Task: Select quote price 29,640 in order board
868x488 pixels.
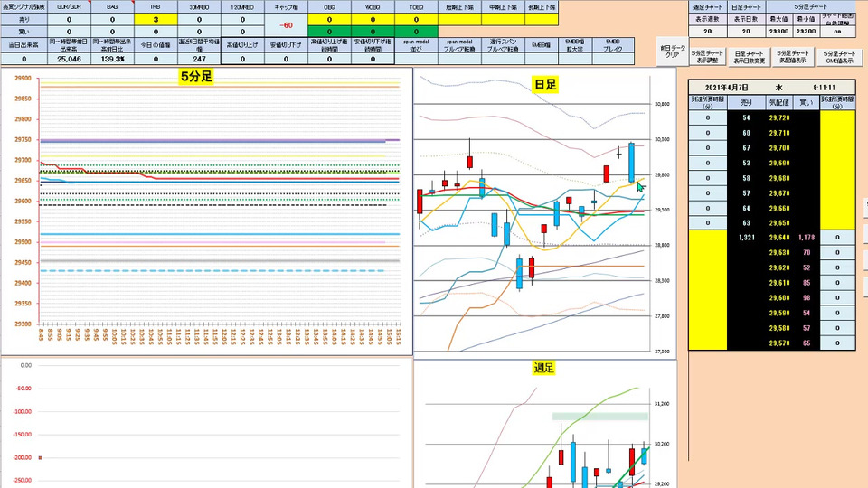Action: (x=778, y=238)
